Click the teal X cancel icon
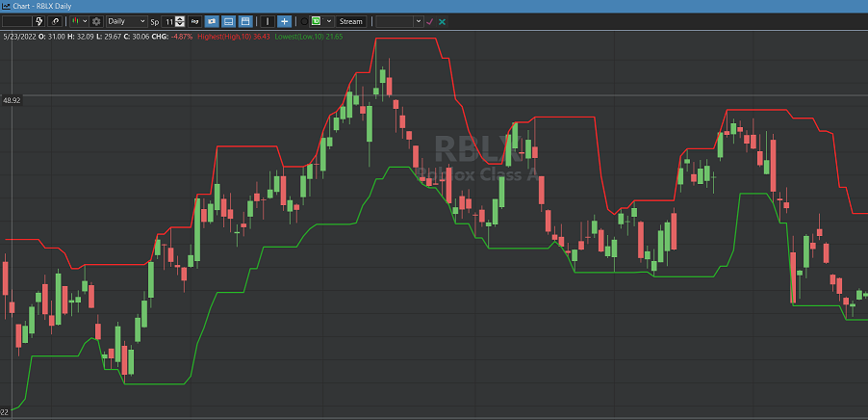The width and height of the screenshot is (868, 420). pos(442,21)
